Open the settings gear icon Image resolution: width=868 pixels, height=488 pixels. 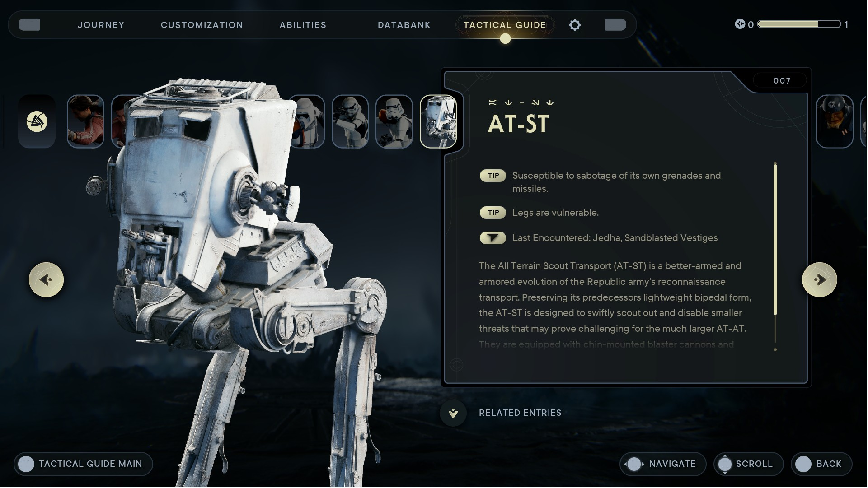pos(575,25)
